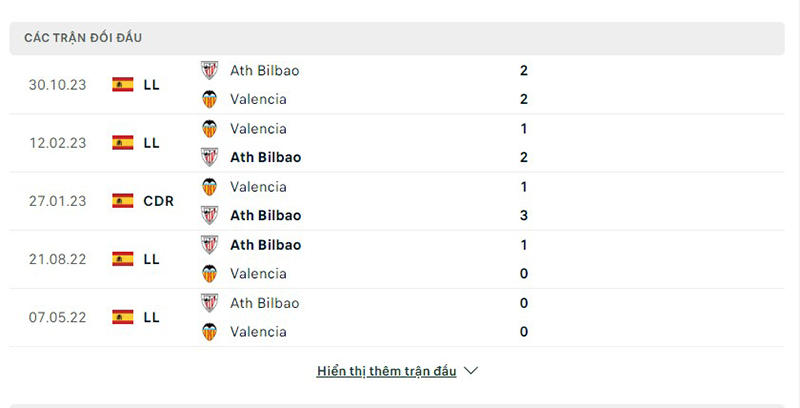
Task: Click Spain flag beside 30.10.23 LL
Action: click(123, 85)
